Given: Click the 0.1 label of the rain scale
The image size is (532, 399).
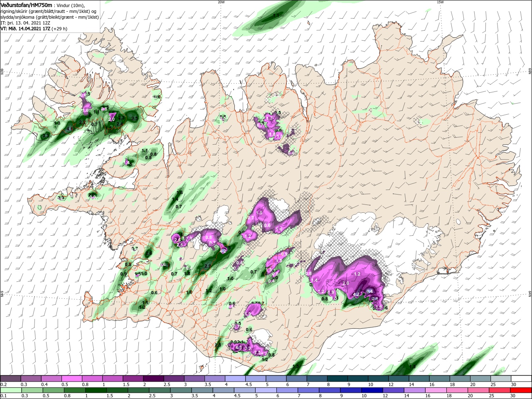Looking at the screenshot, I should 3,396.
